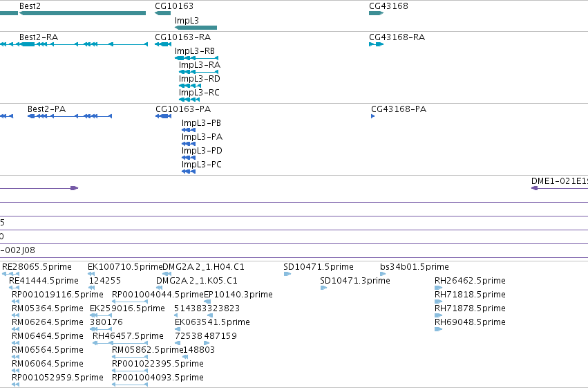The width and height of the screenshot is (588, 388).
Task: Select RP001004093.5prime EST
Action: [130, 385]
